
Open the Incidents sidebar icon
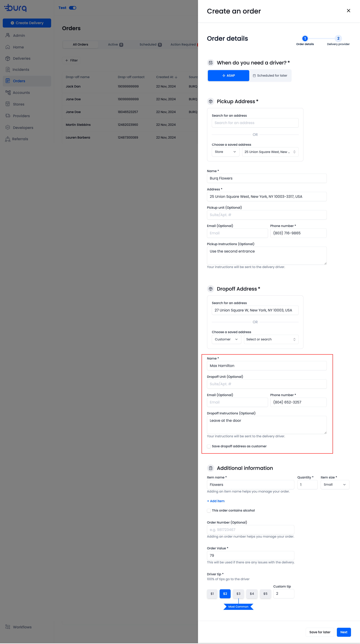coord(8,69)
